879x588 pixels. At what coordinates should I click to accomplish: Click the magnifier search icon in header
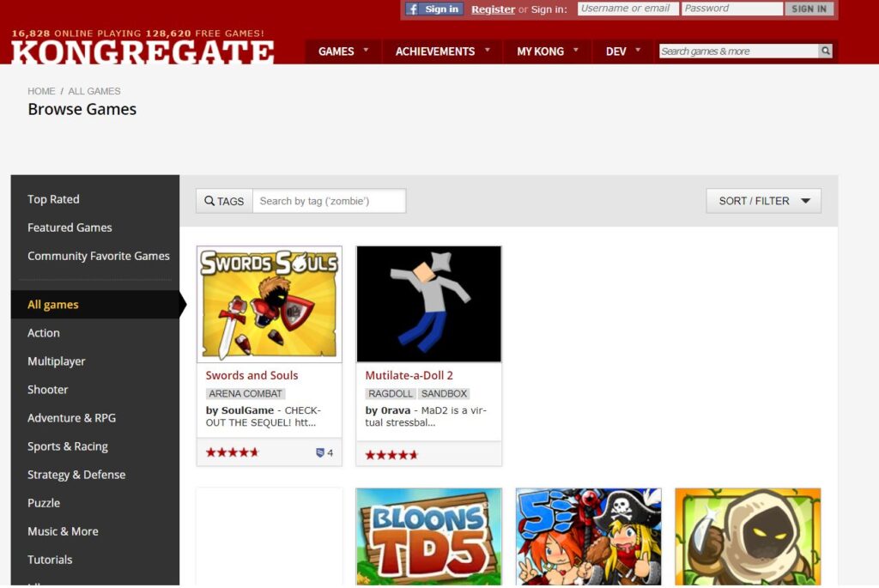point(825,51)
